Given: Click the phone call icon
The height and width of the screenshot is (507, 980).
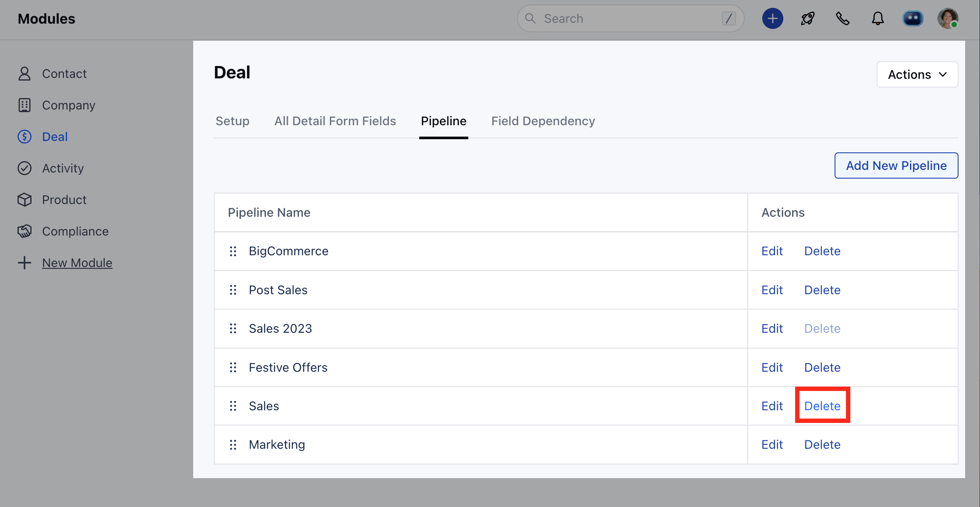Looking at the screenshot, I should coord(842,18).
